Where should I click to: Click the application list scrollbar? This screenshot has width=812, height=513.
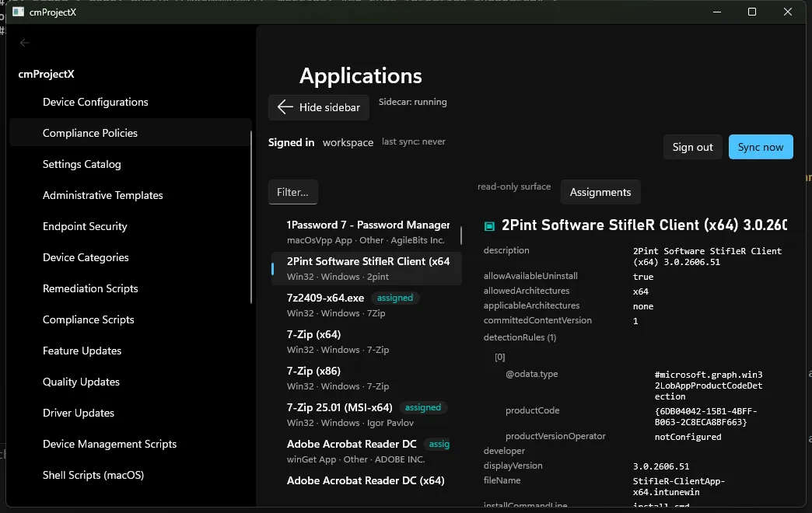(x=461, y=236)
